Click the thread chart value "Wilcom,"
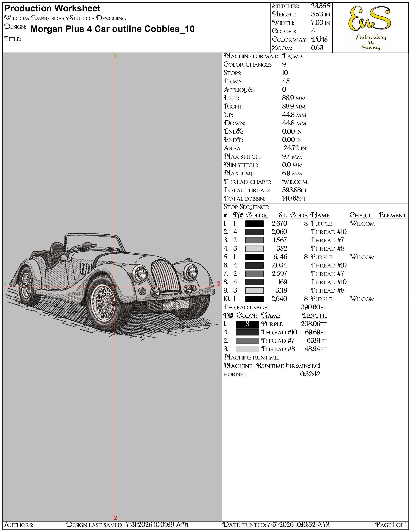Viewport: 411px width, 532px height. point(295,182)
